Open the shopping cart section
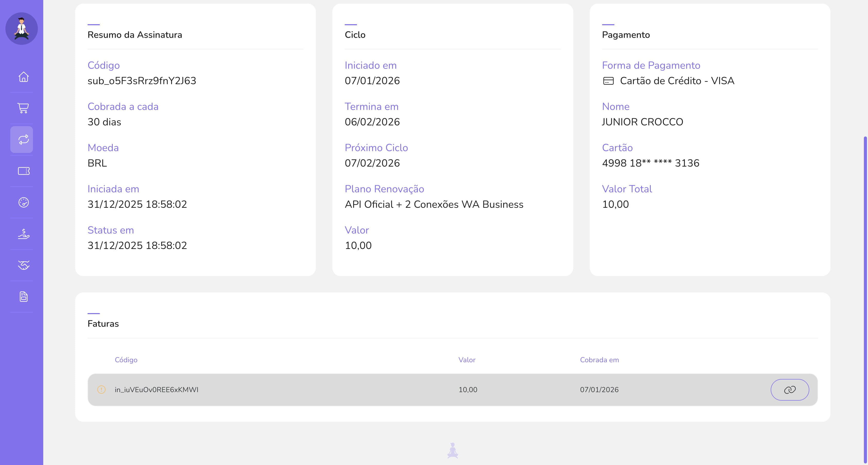Screen dimensions: 868x465 click(x=23, y=108)
